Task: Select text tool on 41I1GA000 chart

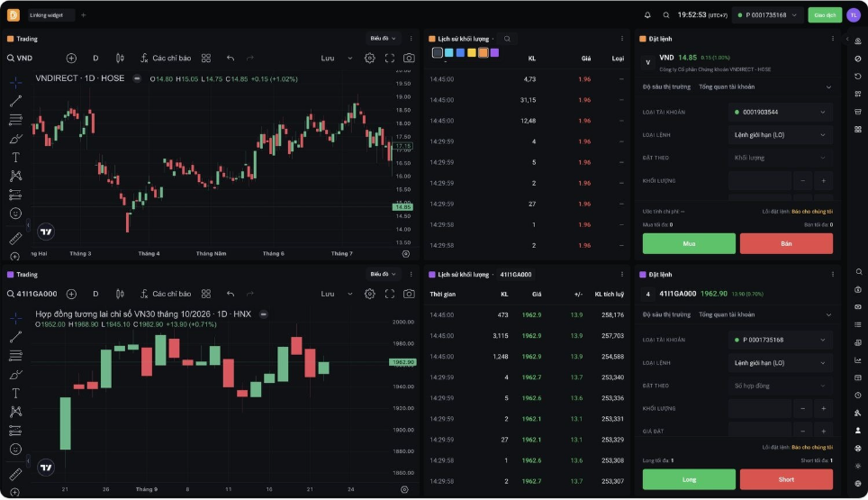Action: 15,393
